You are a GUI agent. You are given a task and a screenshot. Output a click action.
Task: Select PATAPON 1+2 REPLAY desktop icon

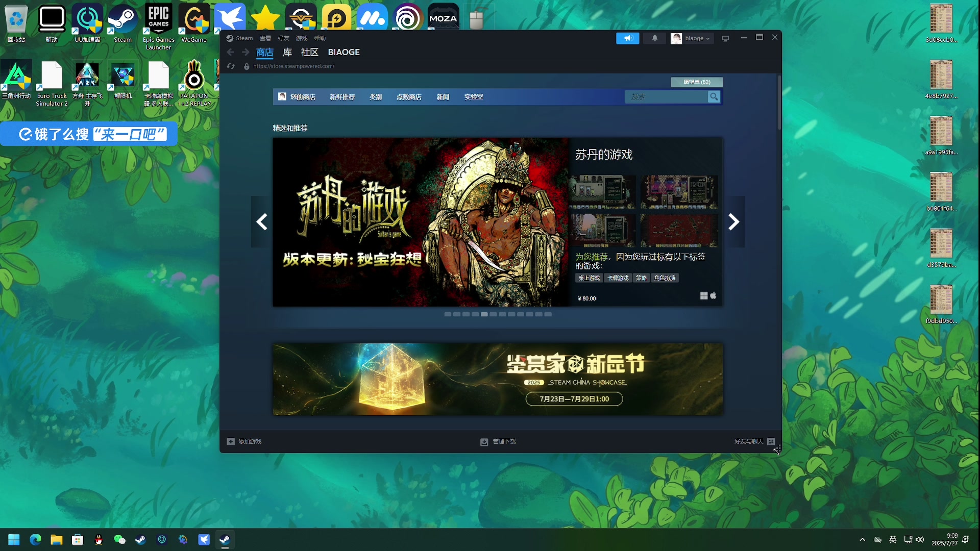[x=194, y=84]
